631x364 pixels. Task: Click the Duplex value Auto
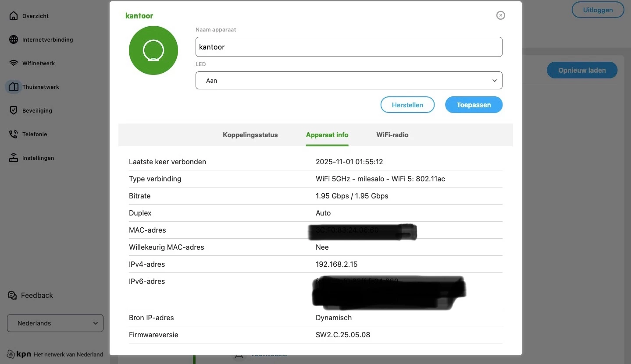coord(323,213)
